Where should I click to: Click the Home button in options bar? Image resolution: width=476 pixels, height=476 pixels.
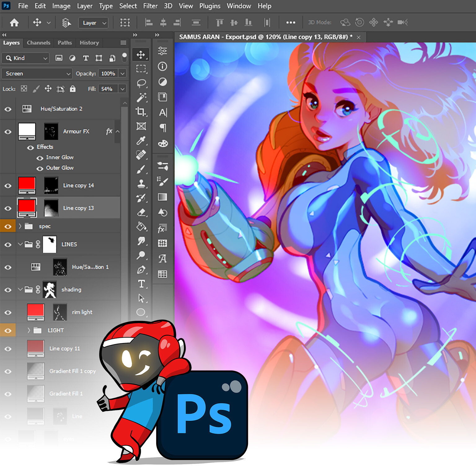pyautogui.click(x=14, y=22)
